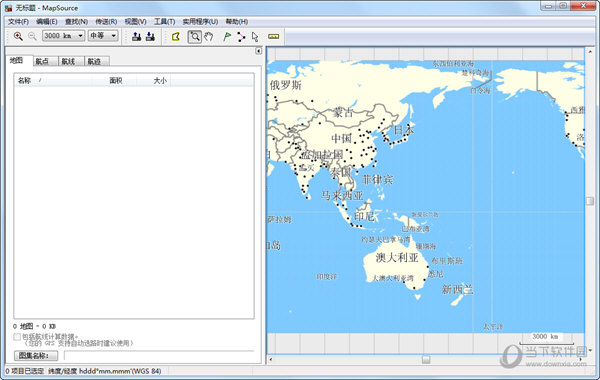Click the 日本 label on the map
The height and width of the screenshot is (380, 600).
click(404, 130)
